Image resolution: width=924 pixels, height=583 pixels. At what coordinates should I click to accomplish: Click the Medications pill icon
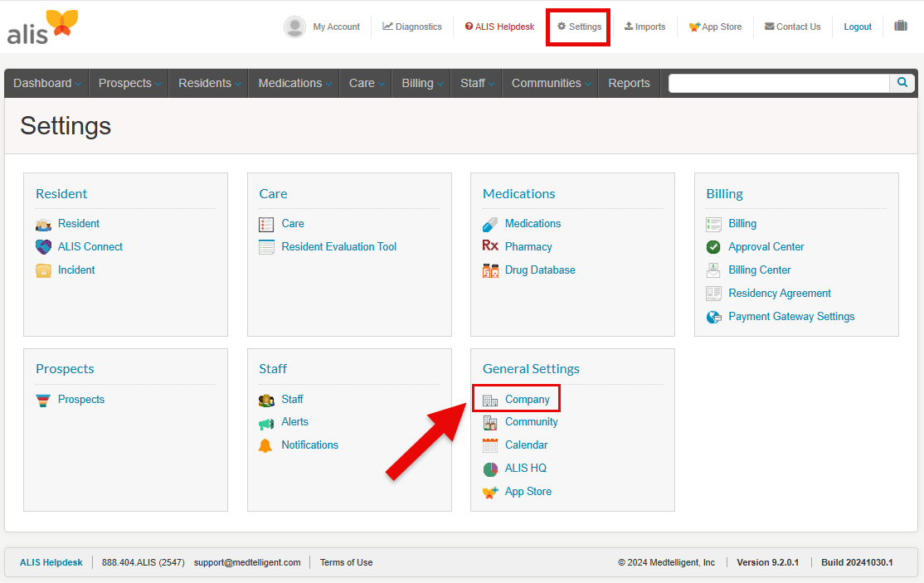489,225
